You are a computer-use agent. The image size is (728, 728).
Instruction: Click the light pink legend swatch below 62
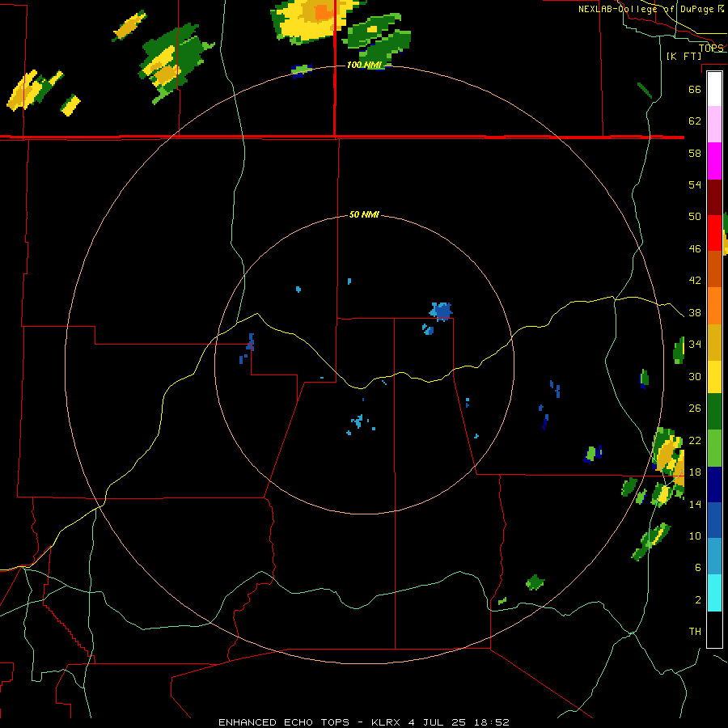click(x=714, y=125)
